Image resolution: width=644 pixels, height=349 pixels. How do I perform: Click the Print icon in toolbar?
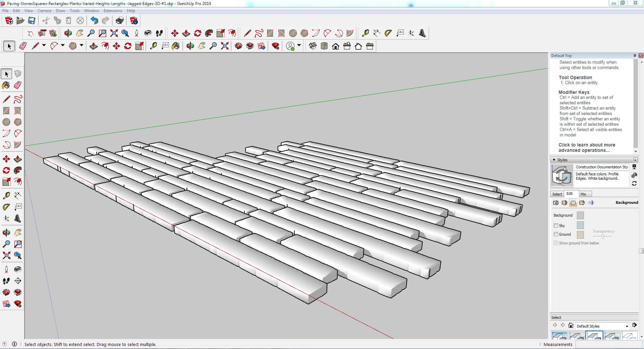point(119,21)
